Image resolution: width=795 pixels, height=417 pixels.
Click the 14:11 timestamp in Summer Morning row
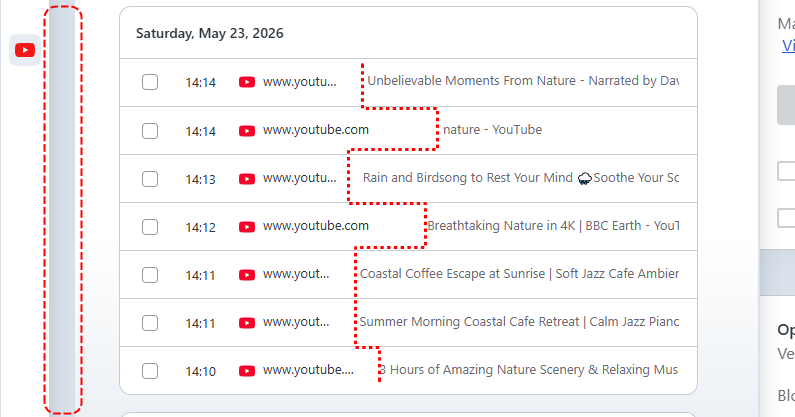[201, 323]
